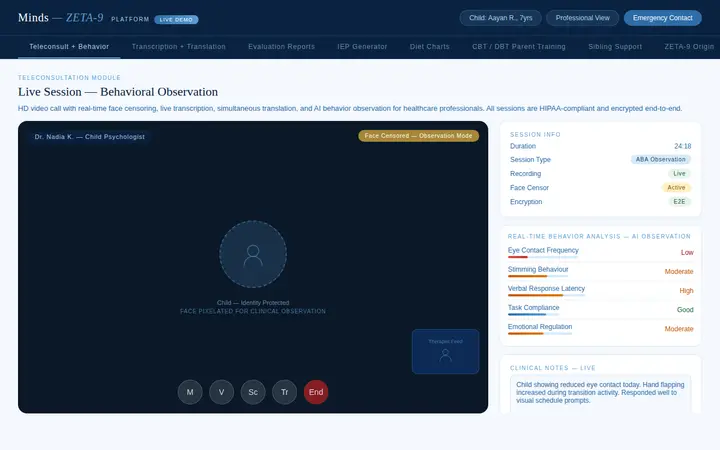Start screen share with Sc button
Screen dimensions: 720x450
(253, 392)
